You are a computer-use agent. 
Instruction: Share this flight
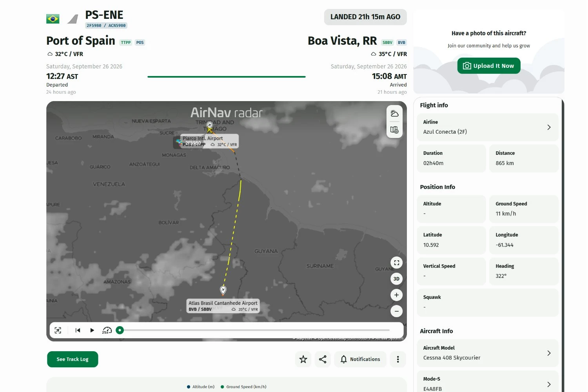pos(323,359)
